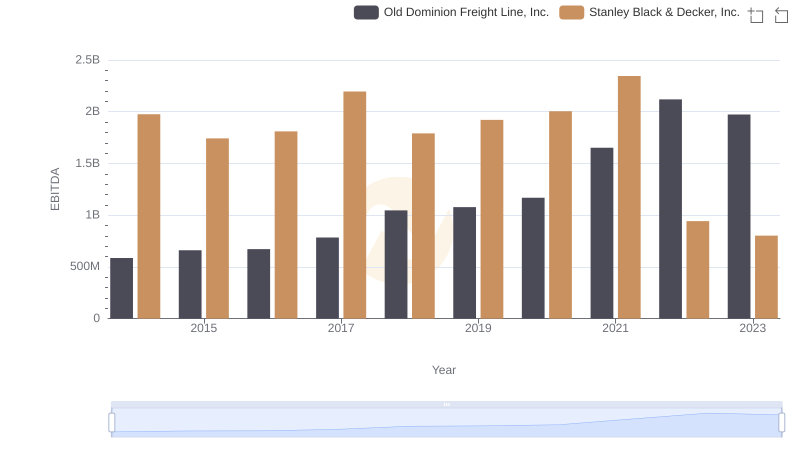Click the 2.5B y-axis tick label

tap(87, 60)
